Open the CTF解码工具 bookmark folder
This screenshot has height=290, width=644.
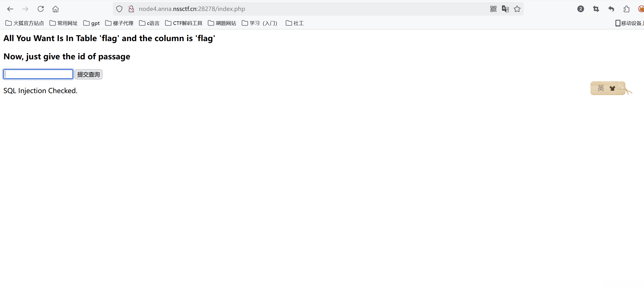pos(184,23)
